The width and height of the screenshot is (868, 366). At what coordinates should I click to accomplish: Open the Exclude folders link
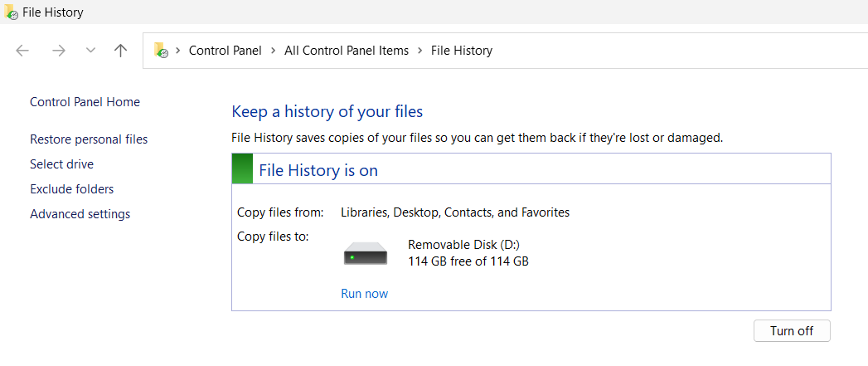(71, 189)
